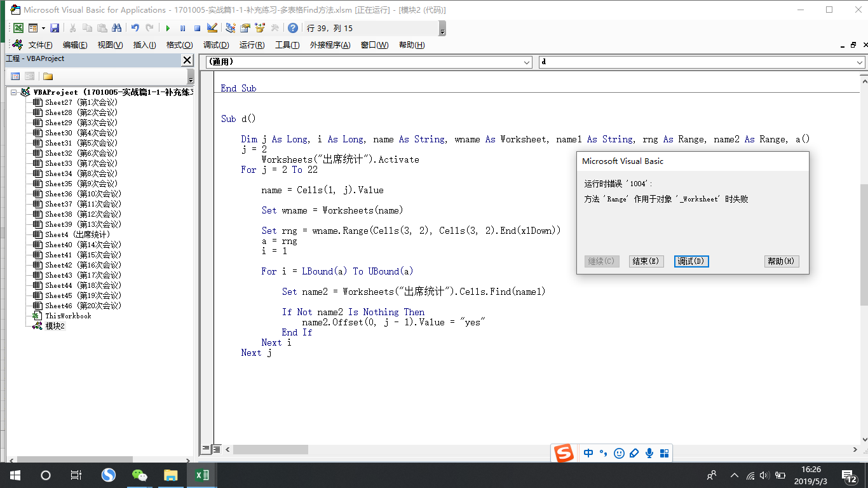Click the Break pause icon
868x488 pixels.
point(182,28)
